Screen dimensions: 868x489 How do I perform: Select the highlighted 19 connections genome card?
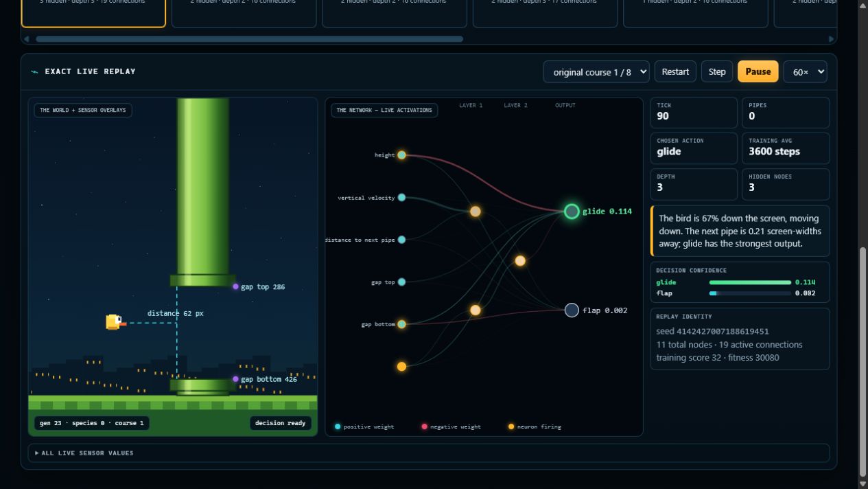tap(93, 12)
